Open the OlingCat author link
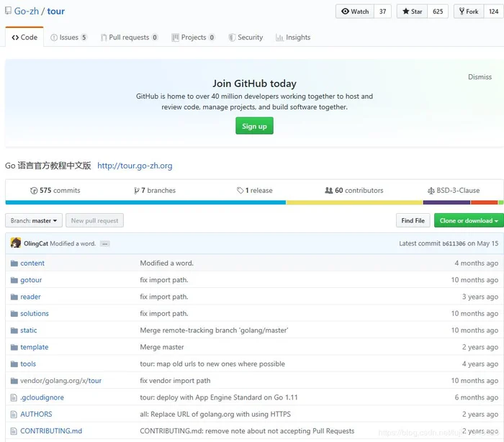This screenshot has height=442, width=504. (x=36, y=243)
